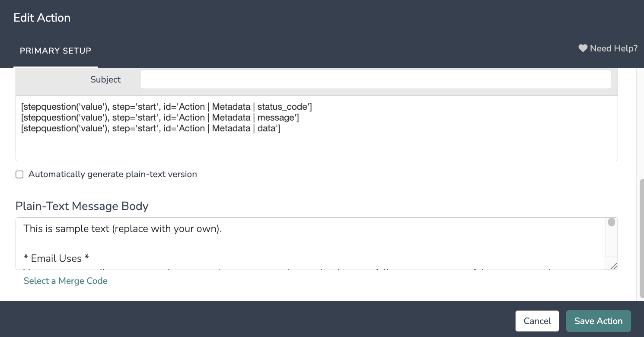Open the Need Help? link

click(613, 48)
